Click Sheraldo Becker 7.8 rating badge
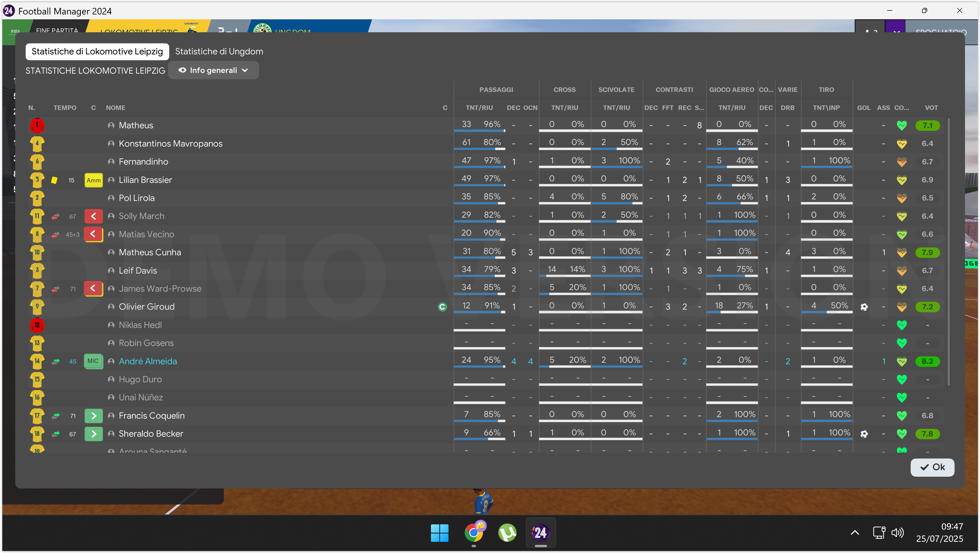Screen dimensions: 980x553 [927, 434]
